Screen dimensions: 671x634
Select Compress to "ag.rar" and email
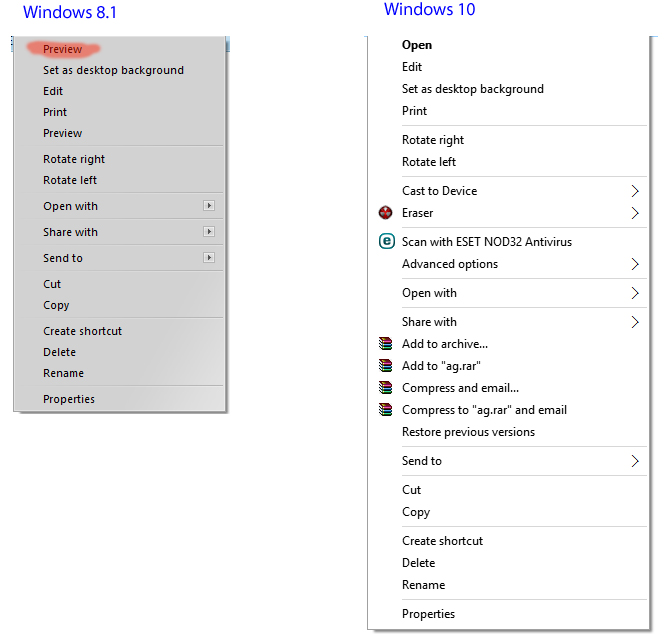coord(484,410)
